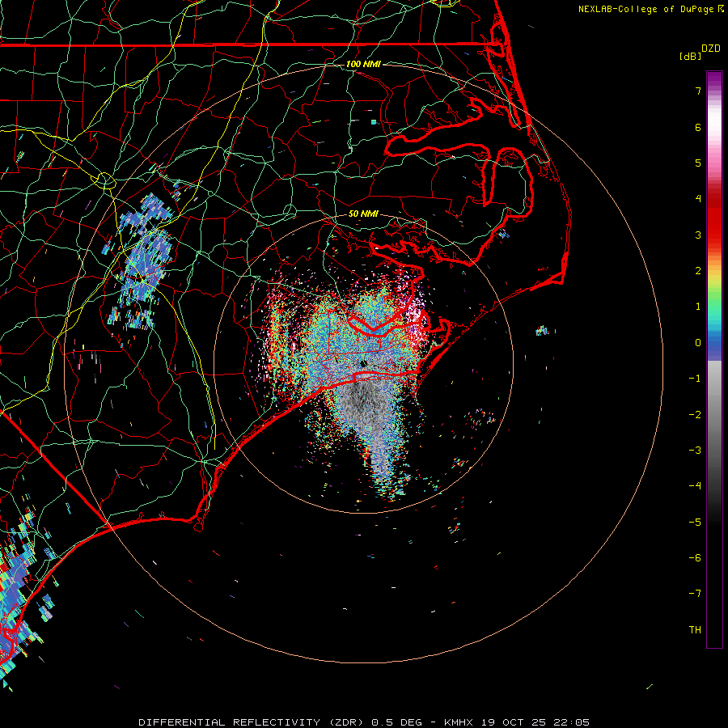728x728 pixels.
Task: Click the '2' value on the colorbar
Action: tap(698, 271)
